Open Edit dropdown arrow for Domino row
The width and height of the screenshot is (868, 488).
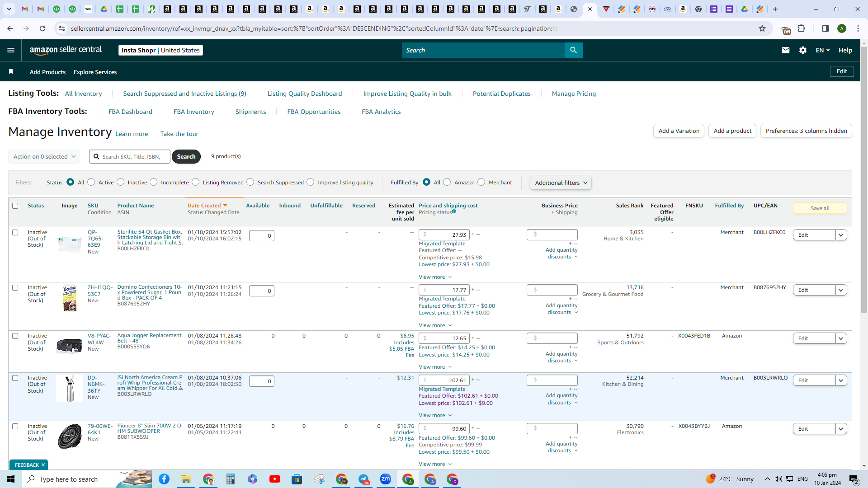coord(841,290)
